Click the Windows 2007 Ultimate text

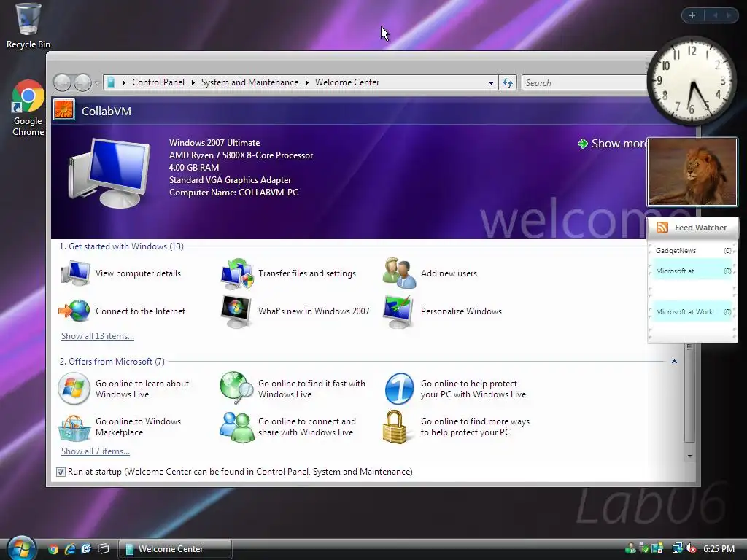[x=214, y=143]
